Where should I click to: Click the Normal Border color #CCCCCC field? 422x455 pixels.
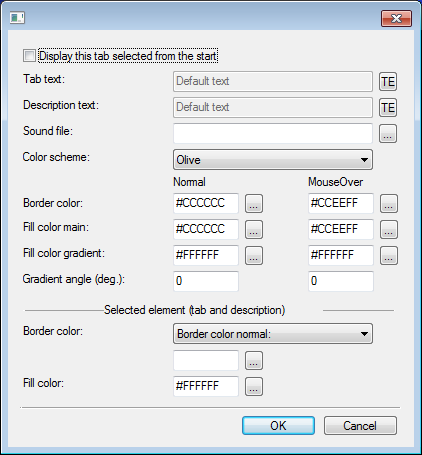click(206, 203)
